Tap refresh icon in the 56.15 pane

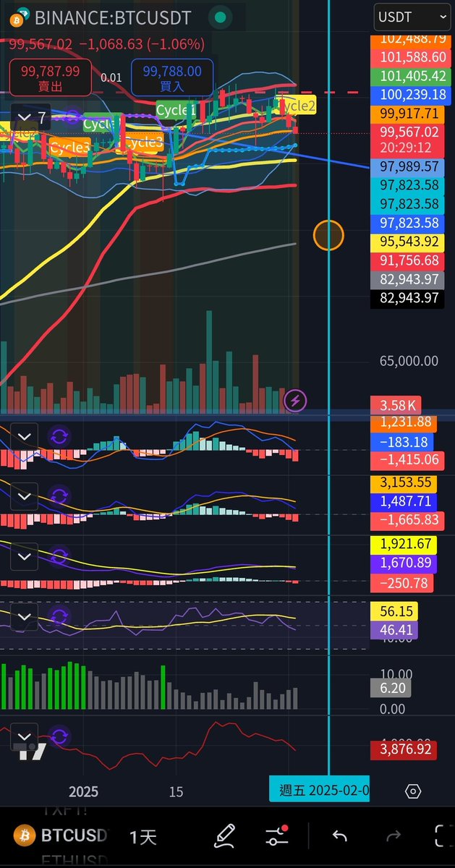coord(59,617)
